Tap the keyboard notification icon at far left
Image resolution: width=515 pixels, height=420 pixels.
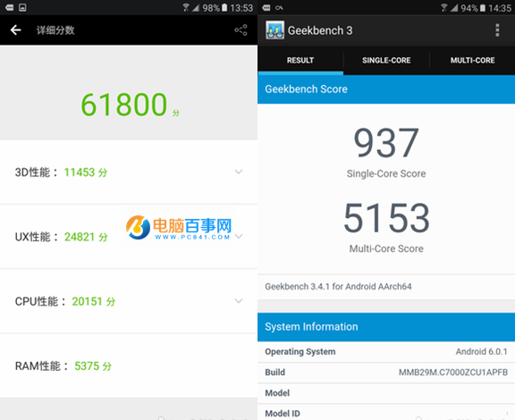coord(10,7)
